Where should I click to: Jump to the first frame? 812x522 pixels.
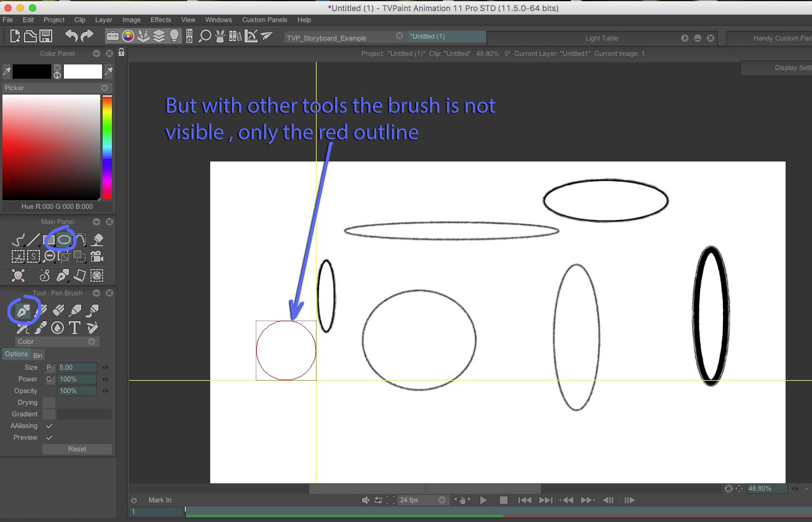(524, 500)
